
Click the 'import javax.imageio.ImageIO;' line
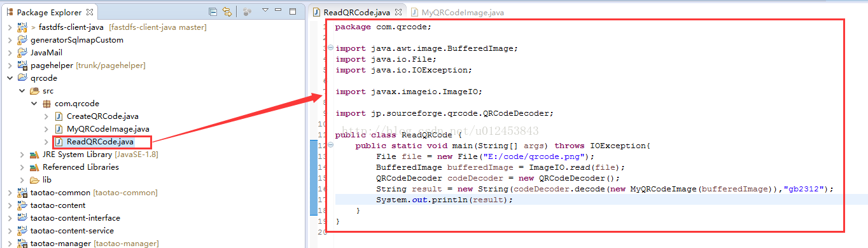point(409,92)
